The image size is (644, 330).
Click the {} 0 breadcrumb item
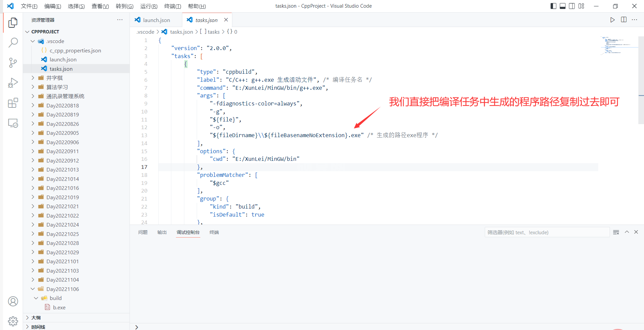coord(232,32)
